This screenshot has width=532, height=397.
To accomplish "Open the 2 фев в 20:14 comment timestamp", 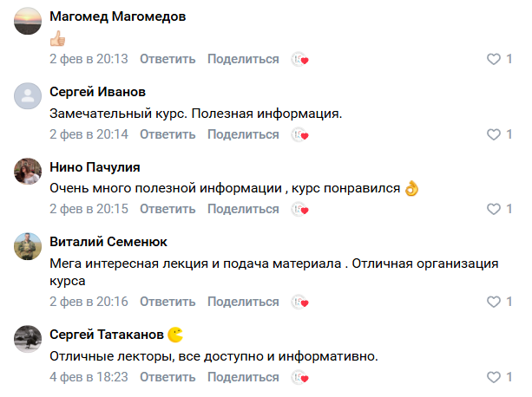I will (x=89, y=134).
